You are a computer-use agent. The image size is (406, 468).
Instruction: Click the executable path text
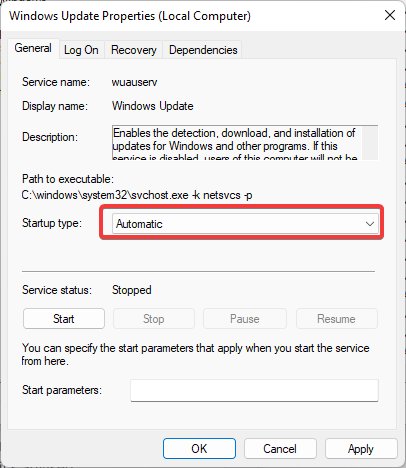(x=137, y=195)
